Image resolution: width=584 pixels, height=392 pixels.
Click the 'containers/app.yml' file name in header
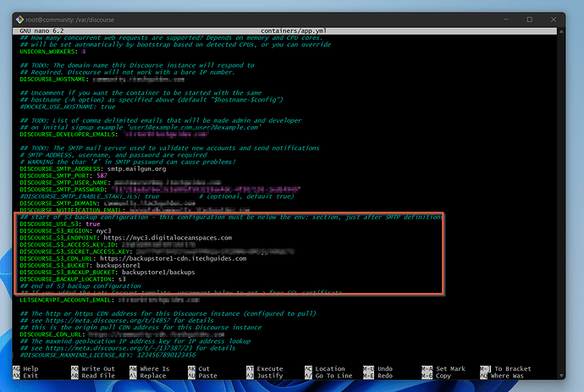pyautogui.click(x=294, y=31)
